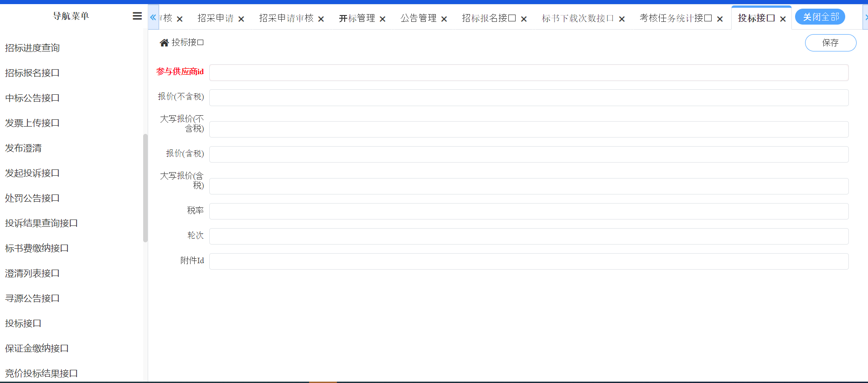The height and width of the screenshot is (383, 868).
Task: Open 招标进度查询 in navigation menu
Action: coord(32,48)
